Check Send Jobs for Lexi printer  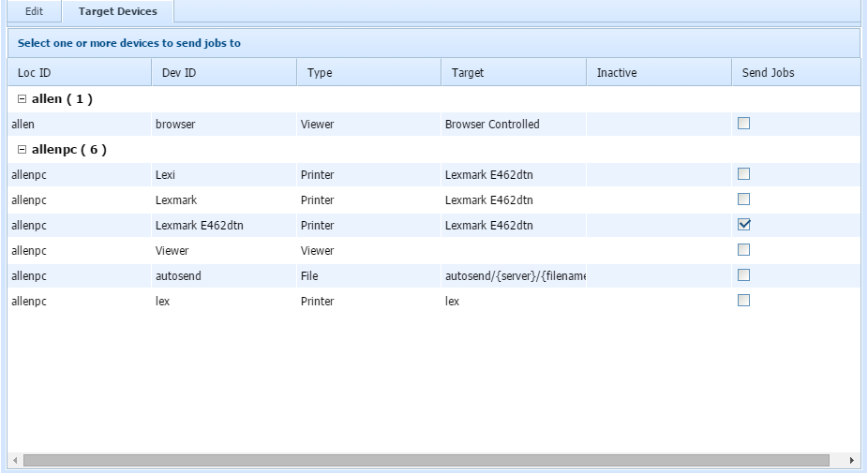[x=743, y=173]
